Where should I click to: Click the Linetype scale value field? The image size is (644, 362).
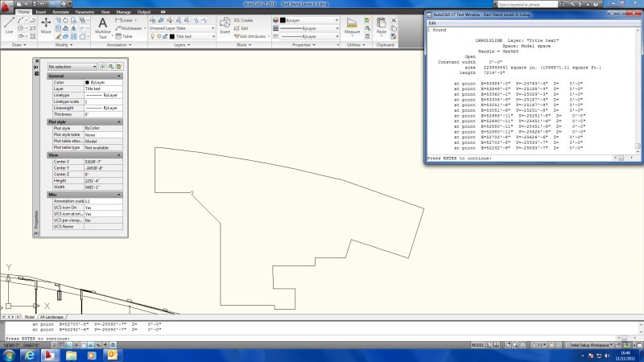103,101
